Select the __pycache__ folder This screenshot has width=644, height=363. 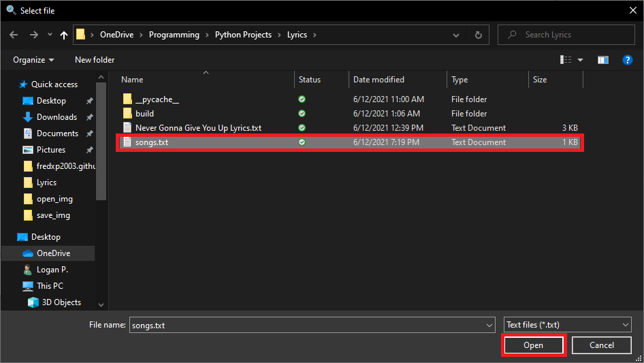[157, 99]
